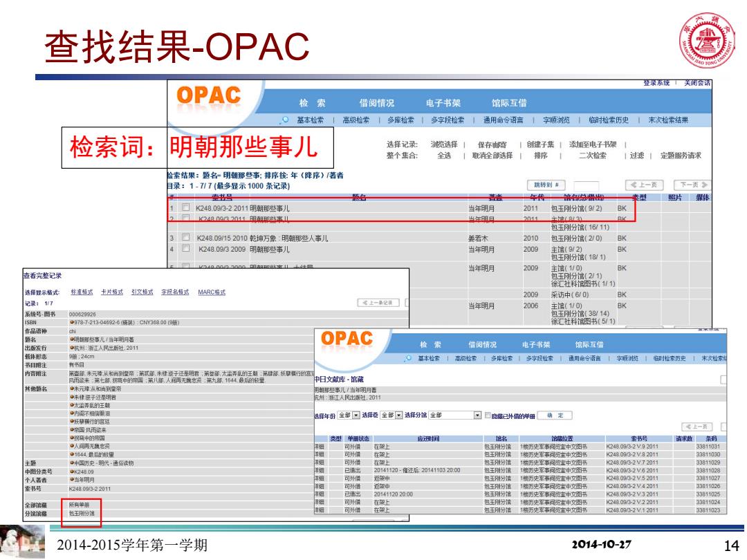Tick the checkbox for row 3 乾坤万象
Image resolution: width=747 pixels, height=560 pixels.
pyautogui.click(x=186, y=237)
